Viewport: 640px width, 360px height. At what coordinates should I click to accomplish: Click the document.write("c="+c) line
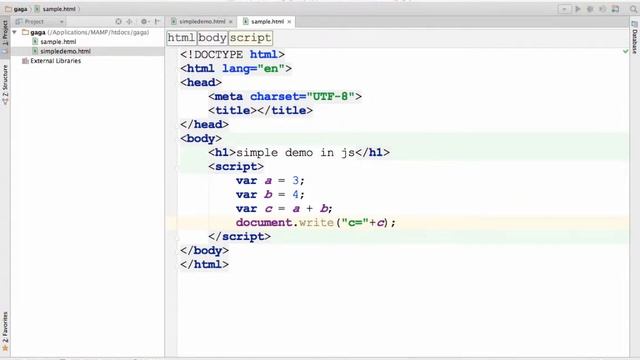[316, 223]
